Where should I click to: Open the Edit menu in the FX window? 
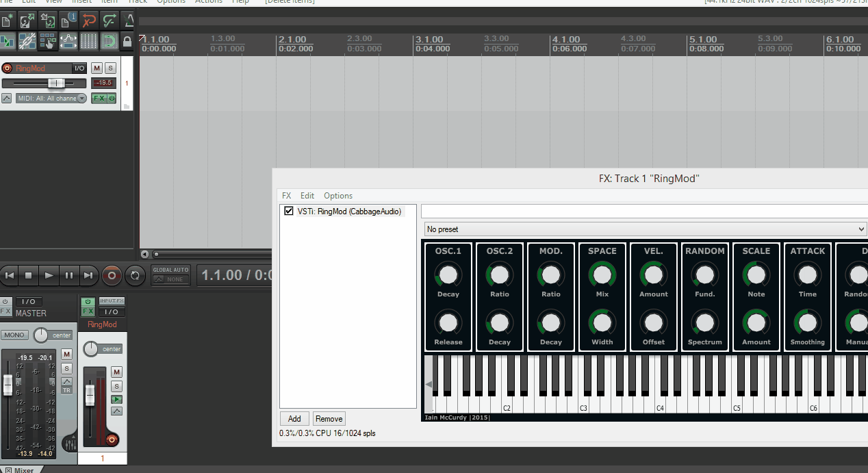(307, 196)
